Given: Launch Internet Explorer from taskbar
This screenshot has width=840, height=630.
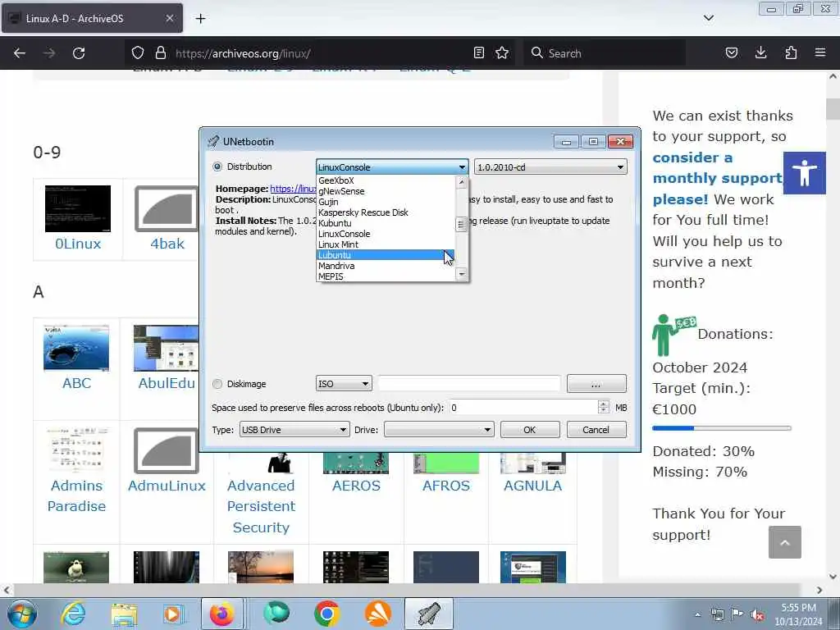Looking at the screenshot, I should [73, 614].
